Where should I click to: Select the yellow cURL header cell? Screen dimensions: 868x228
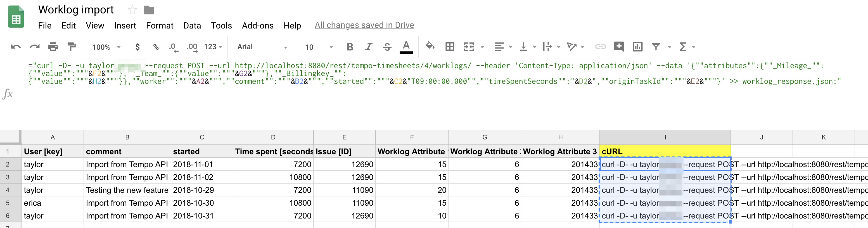click(665, 151)
